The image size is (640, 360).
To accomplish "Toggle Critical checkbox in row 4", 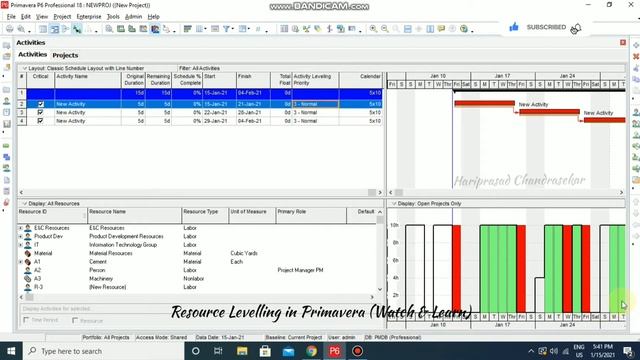I will (40, 121).
